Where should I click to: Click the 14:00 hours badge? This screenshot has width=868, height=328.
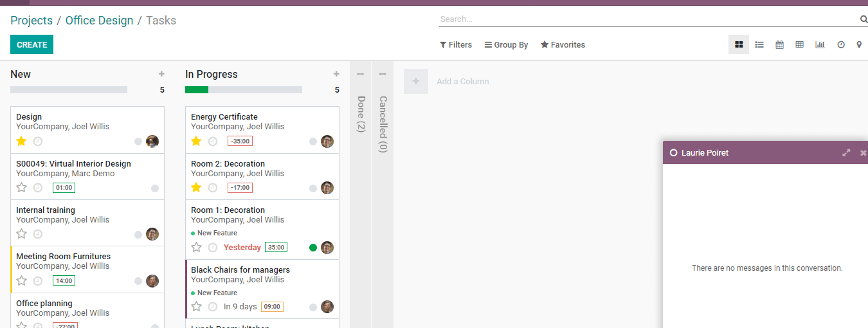pos(64,281)
